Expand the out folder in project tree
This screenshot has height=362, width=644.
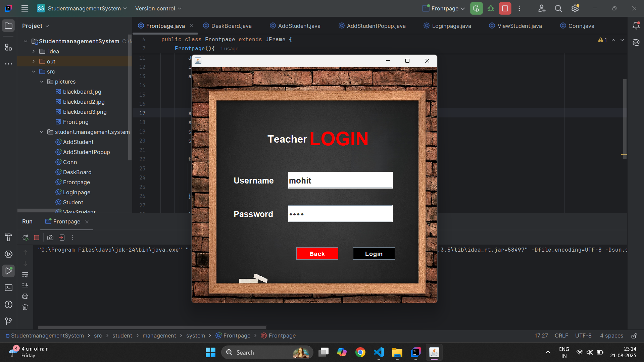[34, 61]
